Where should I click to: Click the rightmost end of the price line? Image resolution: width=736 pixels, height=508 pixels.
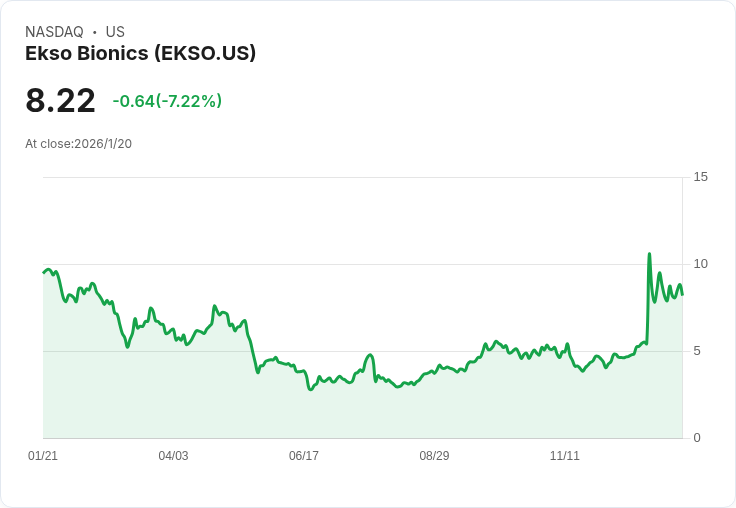click(682, 294)
